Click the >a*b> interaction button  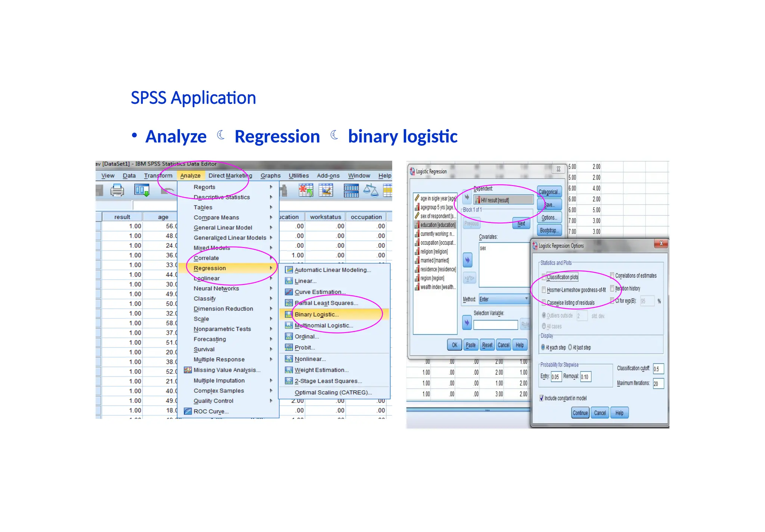(x=469, y=278)
